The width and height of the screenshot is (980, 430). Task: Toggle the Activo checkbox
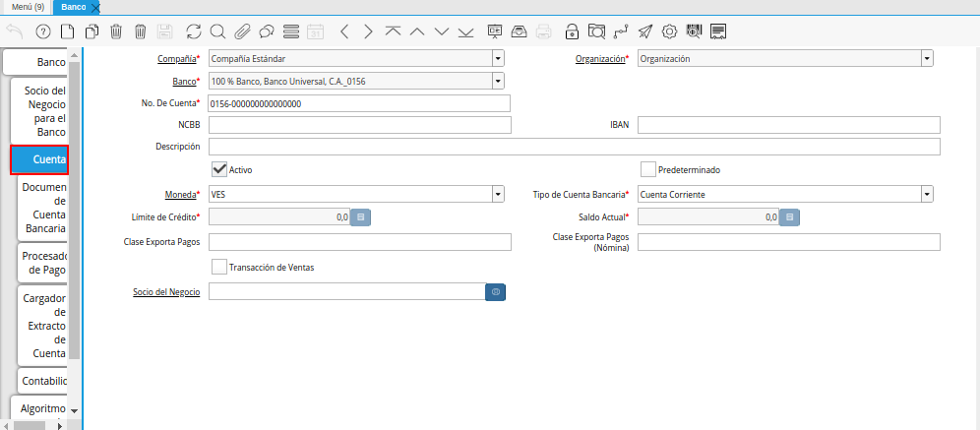coord(219,169)
